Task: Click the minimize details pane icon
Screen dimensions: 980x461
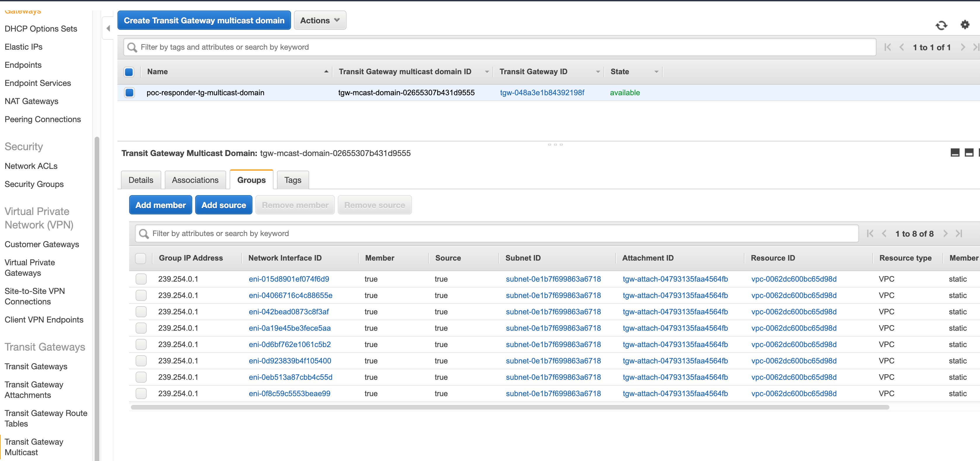Action: [955, 153]
